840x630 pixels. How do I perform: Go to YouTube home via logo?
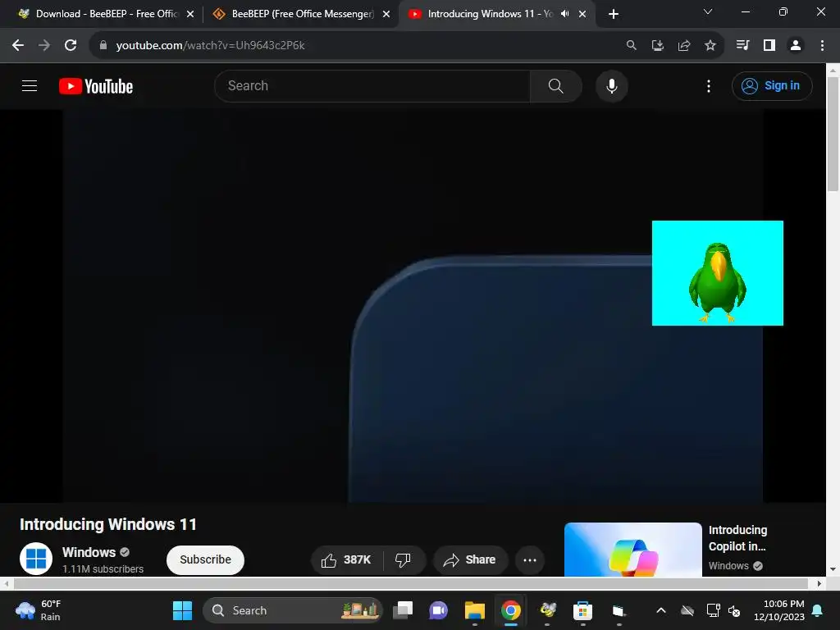(96, 86)
